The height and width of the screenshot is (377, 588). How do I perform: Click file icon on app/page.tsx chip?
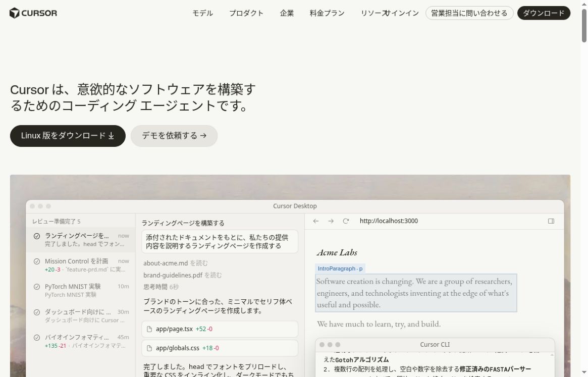tap(149, 329)
